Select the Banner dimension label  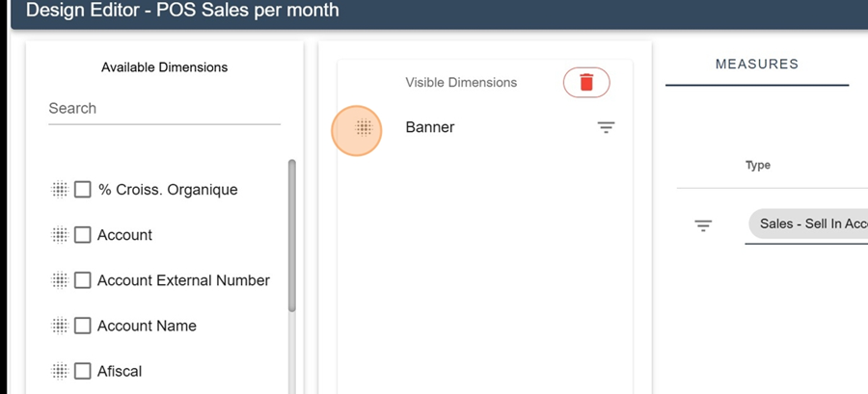point(430,127)
